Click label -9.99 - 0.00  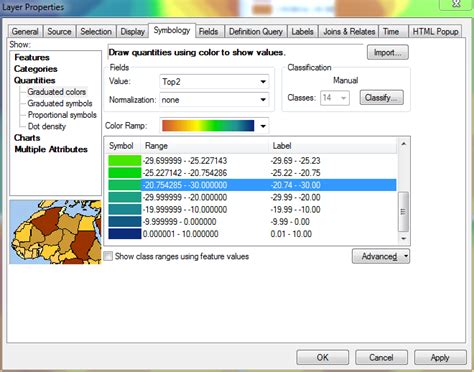[x=290, y=222]
